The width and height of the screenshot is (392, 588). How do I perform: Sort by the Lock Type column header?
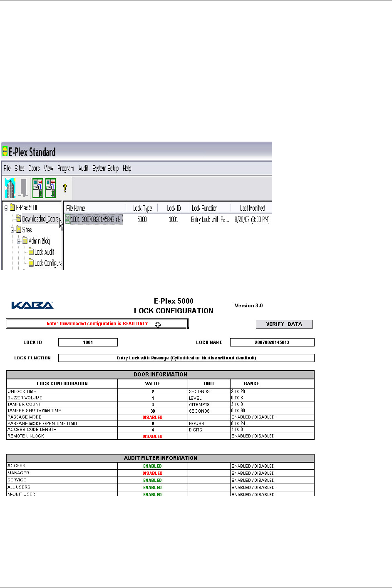[x=142, y=208]
